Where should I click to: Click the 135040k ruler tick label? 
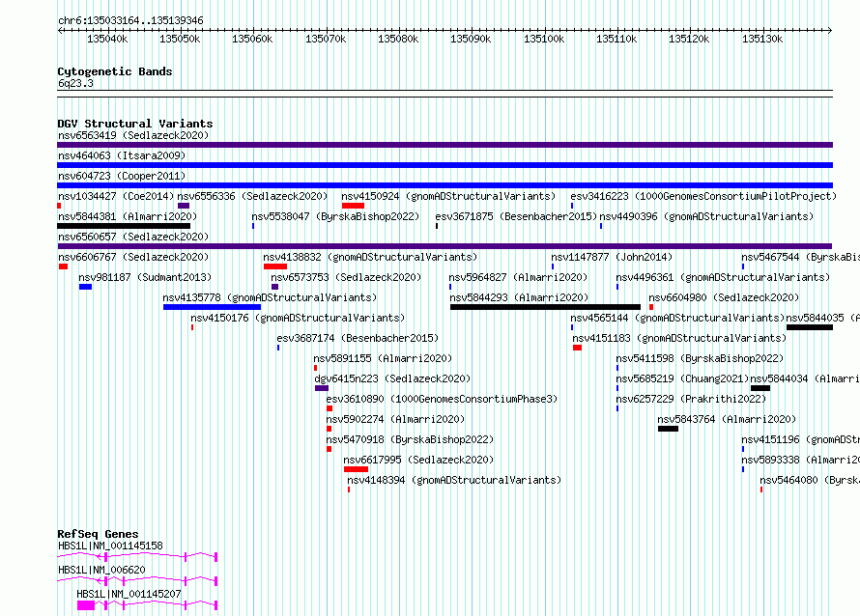(107, 39)
